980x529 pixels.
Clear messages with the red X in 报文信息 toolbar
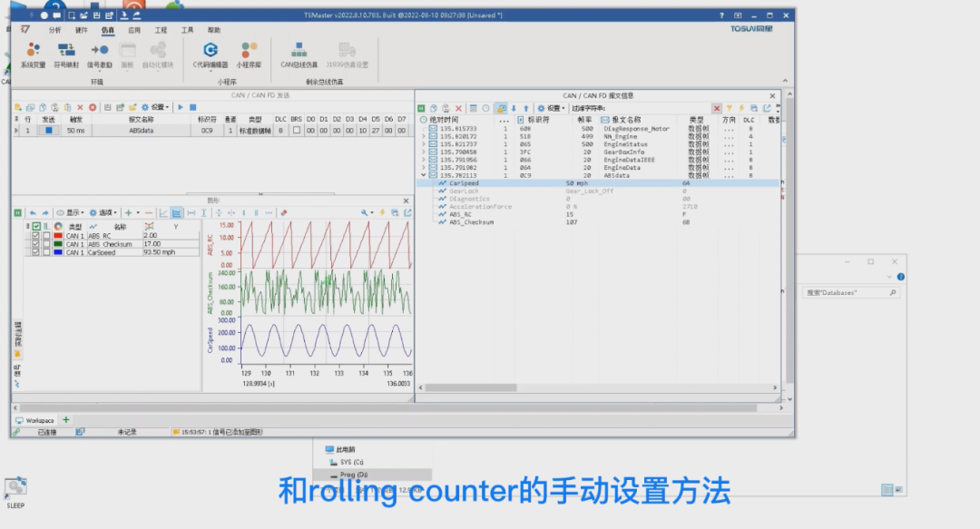(456, 107)
